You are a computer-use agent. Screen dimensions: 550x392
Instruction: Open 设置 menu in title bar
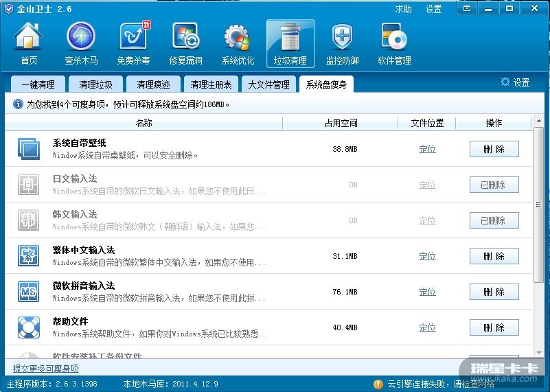pos(433,9)
